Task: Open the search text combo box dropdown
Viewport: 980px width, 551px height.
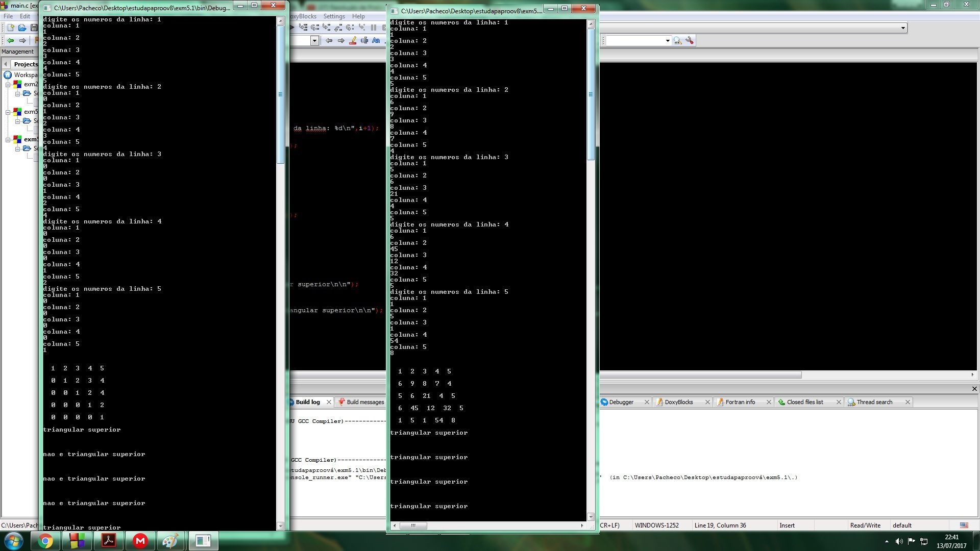Action: pos(667,40)
